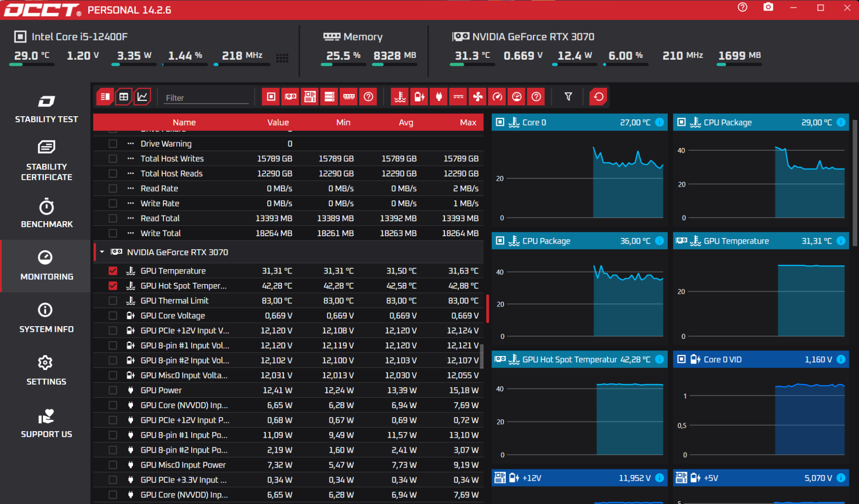Click the reset min/max values button
The width and height of the screenshot is (859, 504).
(598, 97)
